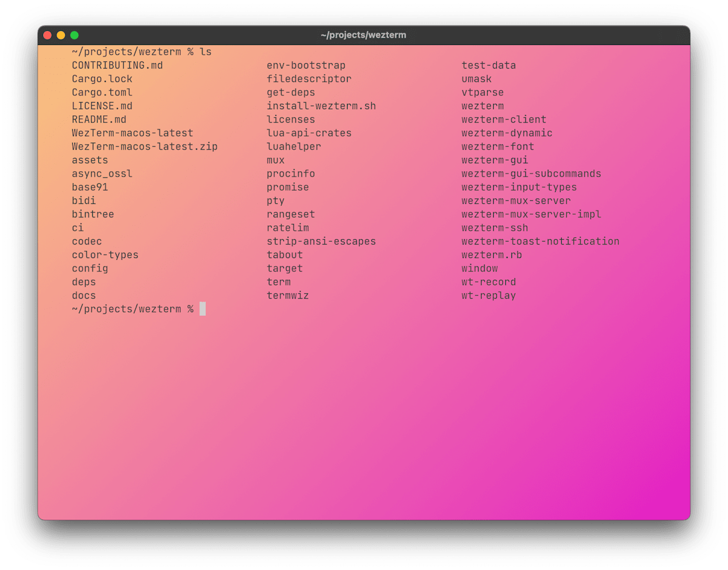Select the umask entry

476,79
